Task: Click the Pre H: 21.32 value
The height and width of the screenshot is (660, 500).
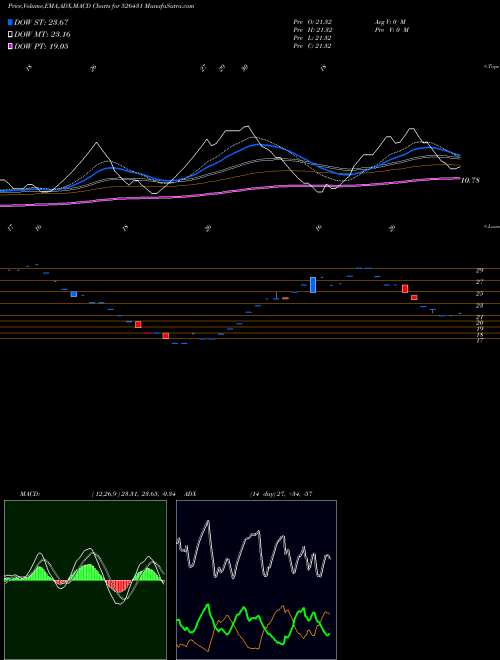Action: (312, 30)
